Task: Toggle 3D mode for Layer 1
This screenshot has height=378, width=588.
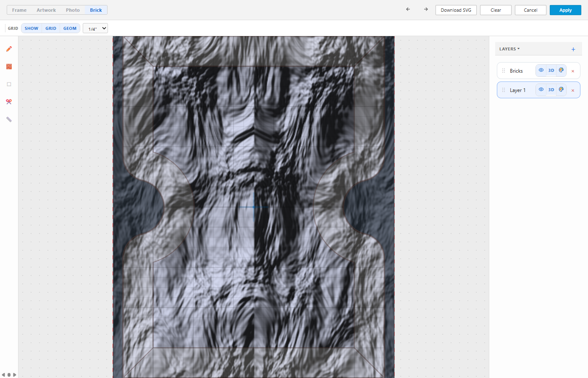Action: 551,90
